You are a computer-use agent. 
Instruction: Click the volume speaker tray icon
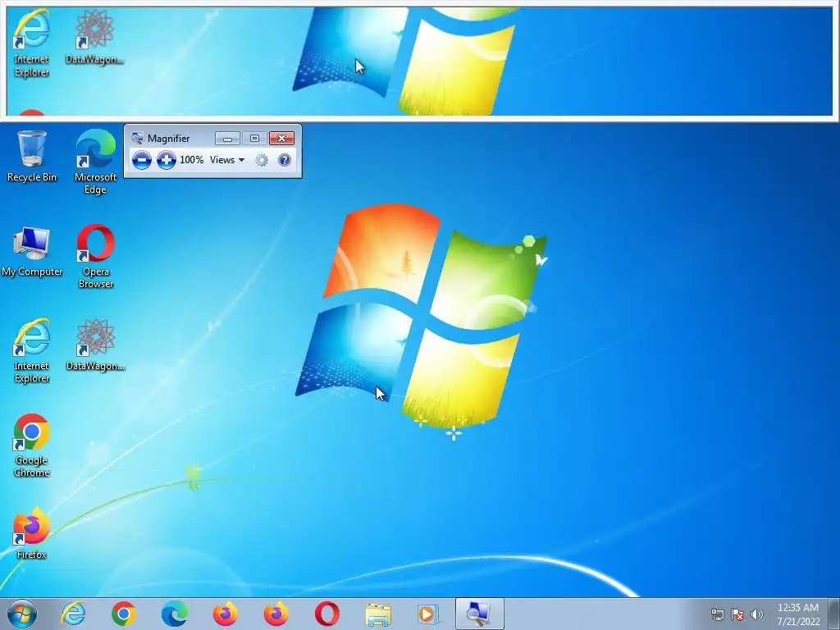tap(757, 614)
